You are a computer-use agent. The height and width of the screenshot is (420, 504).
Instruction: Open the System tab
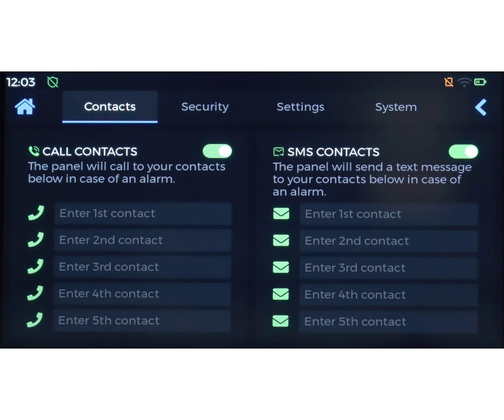point(396,107)
